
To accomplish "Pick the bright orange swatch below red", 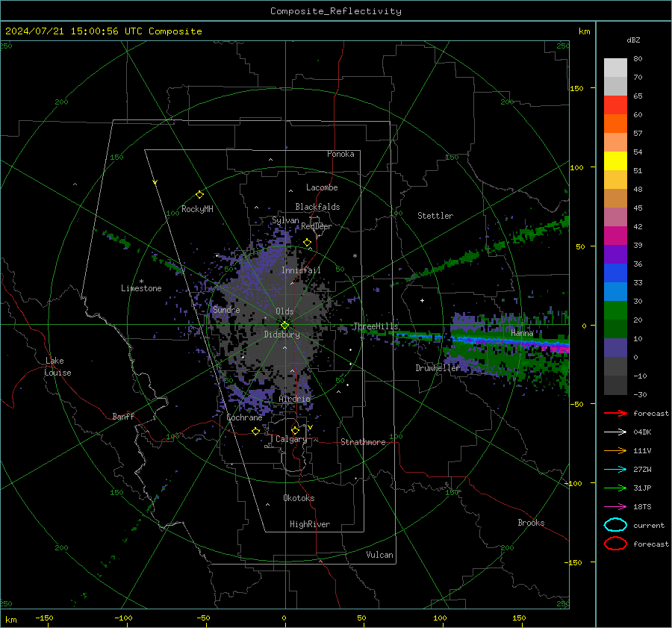I will [615, 123].
